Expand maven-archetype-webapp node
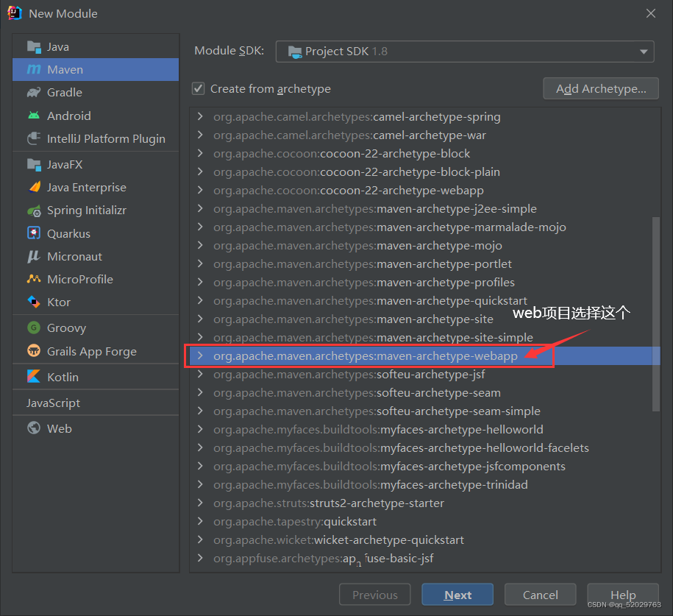 [x=200, y=355]
